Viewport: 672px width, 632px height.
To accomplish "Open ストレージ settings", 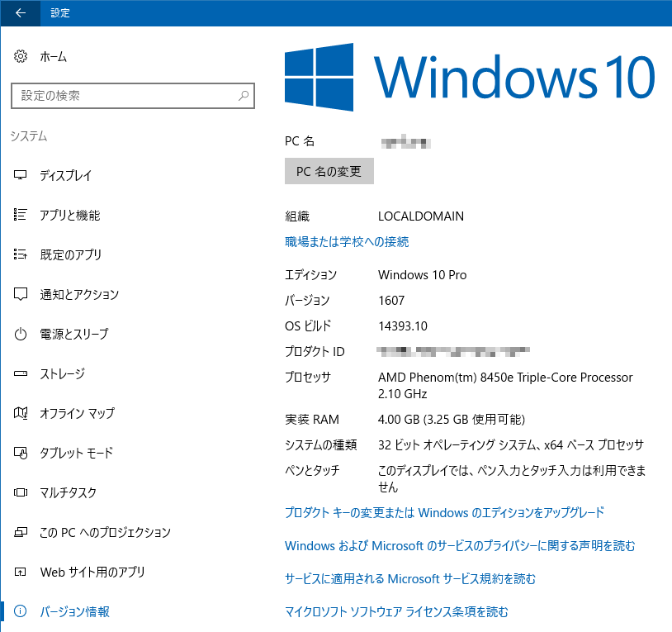I will click(63, 374).
